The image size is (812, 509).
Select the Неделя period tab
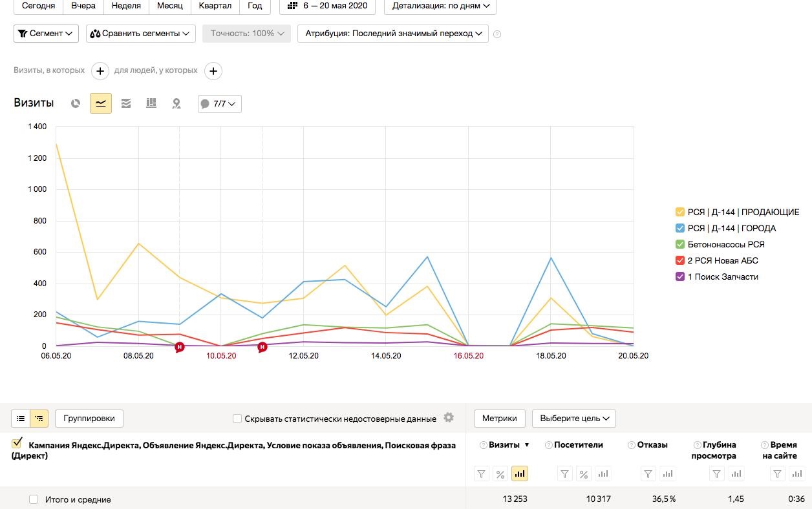(126, 6)
